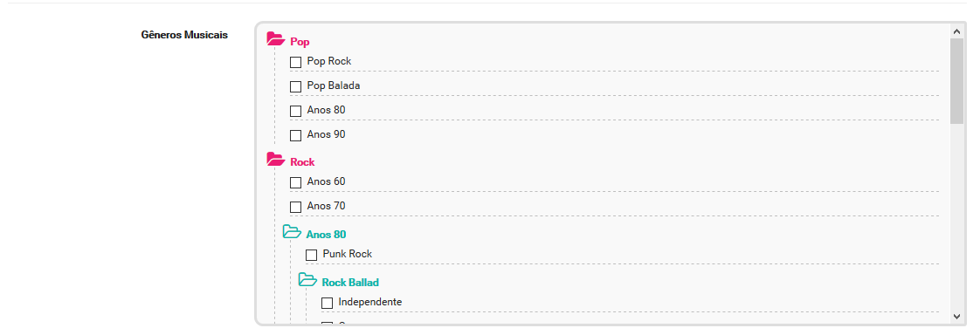Click the scrollbar down arrow
980x335 pixels.
click(x=956, y=317)
